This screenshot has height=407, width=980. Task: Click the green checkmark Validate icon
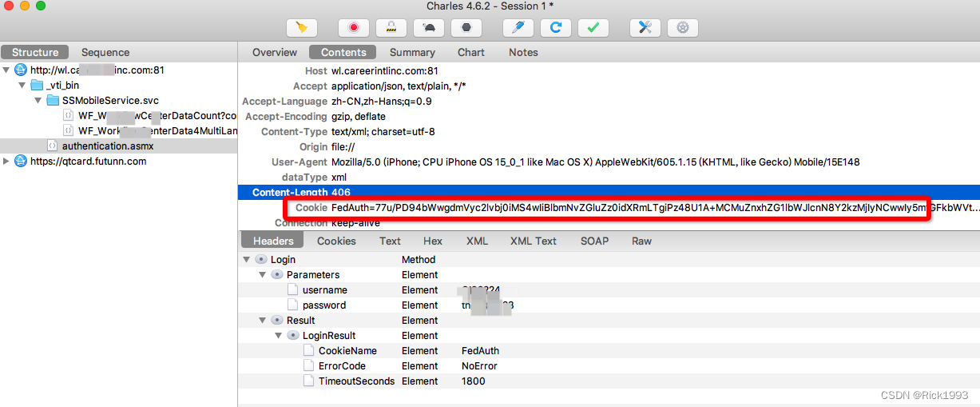tap(593, 27)
